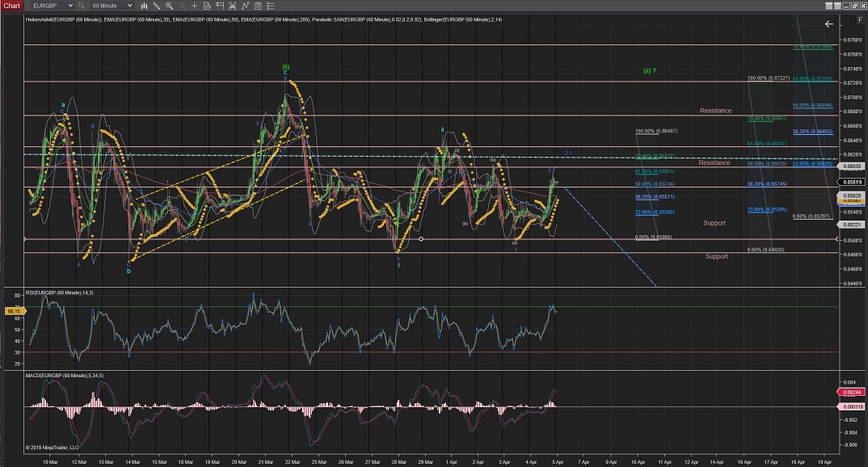Open the chart style bar icon

(145, 6)
